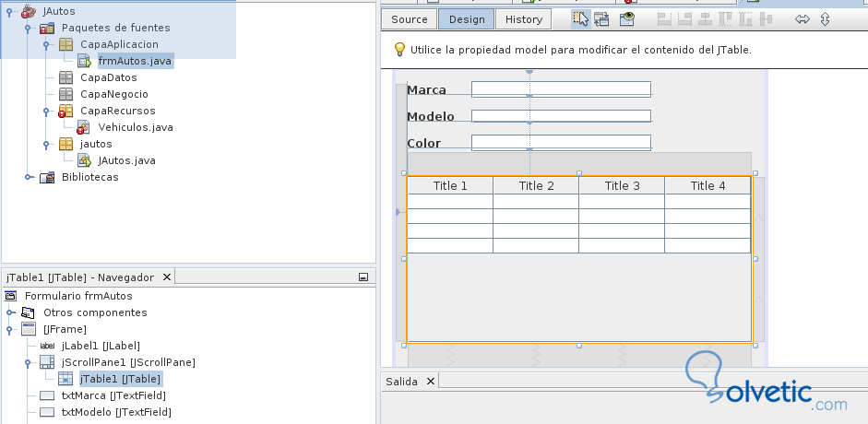
Task: Minimize the Navegador panel
Action: (363, 277)
